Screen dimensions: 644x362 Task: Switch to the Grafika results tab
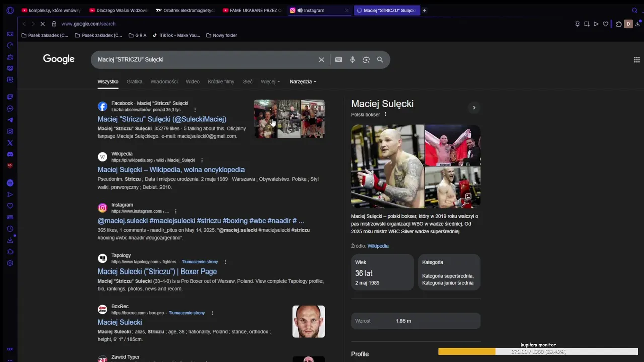[x=134, y=82]
